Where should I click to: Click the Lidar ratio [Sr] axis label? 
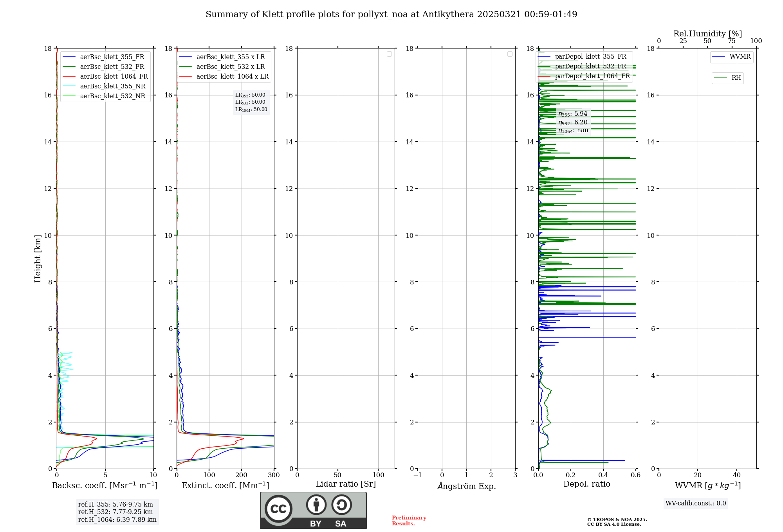(x=346, y=484)
